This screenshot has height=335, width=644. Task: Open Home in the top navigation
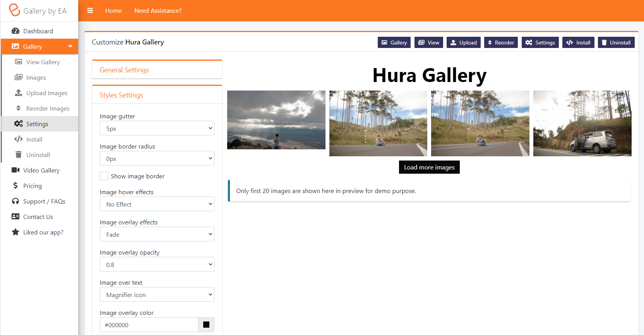pos(113,10)
